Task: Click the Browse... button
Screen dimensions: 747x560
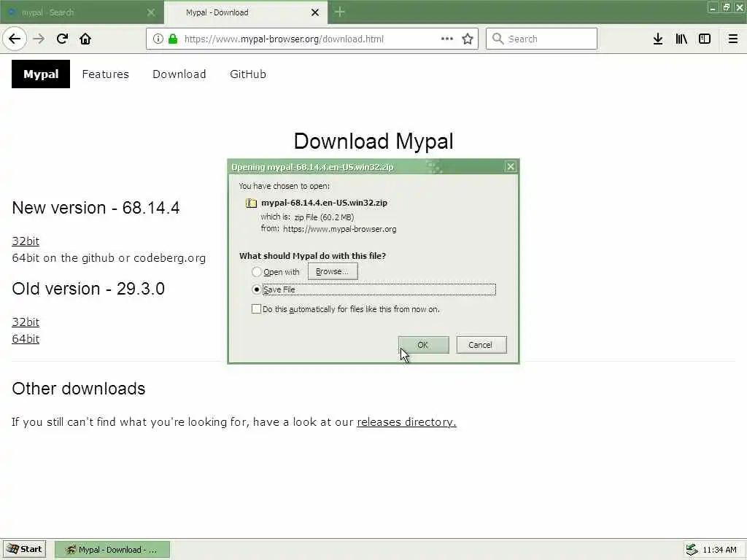Action: pyautogui.click(x=333, y=271)
